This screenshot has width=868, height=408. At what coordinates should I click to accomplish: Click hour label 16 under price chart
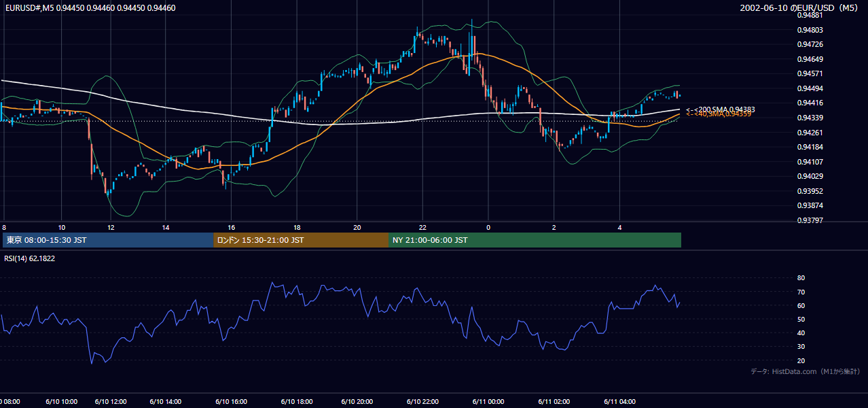click(x=232, y=227)
